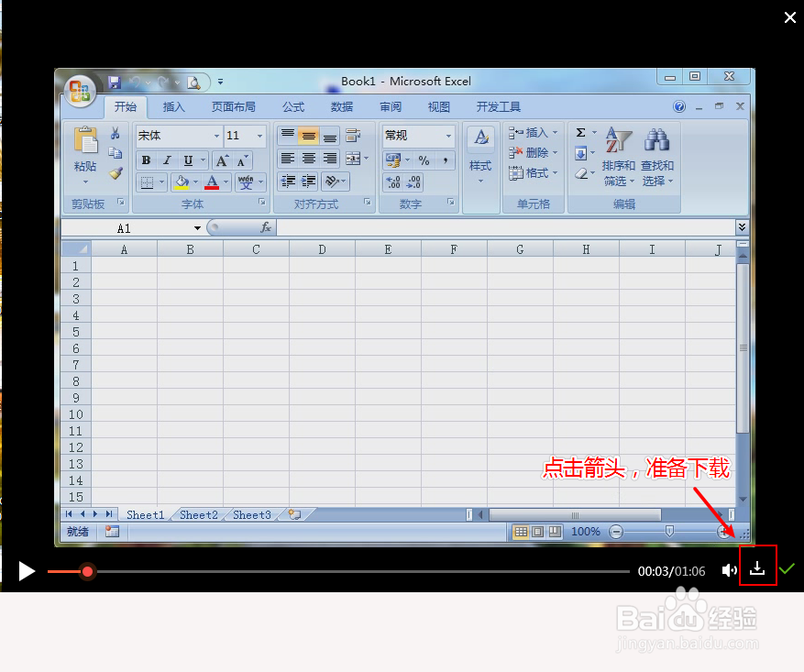Click the zoom out minus button

[616, 532]
